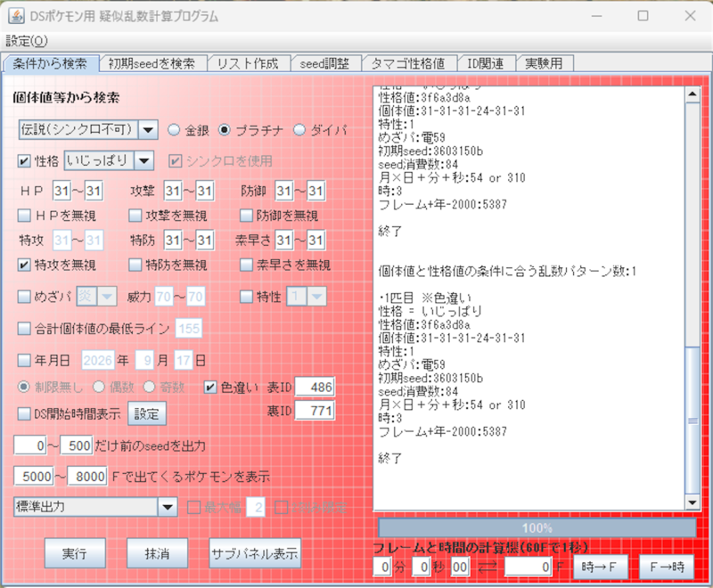Select the プラチナ radio button
This screenshot has width=713, height=588.
coord(225,130)
